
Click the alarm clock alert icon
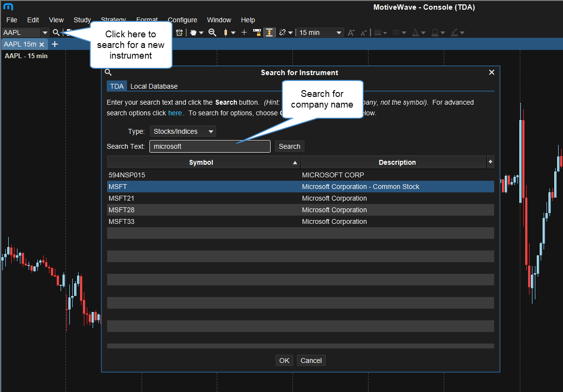point(179,32)
